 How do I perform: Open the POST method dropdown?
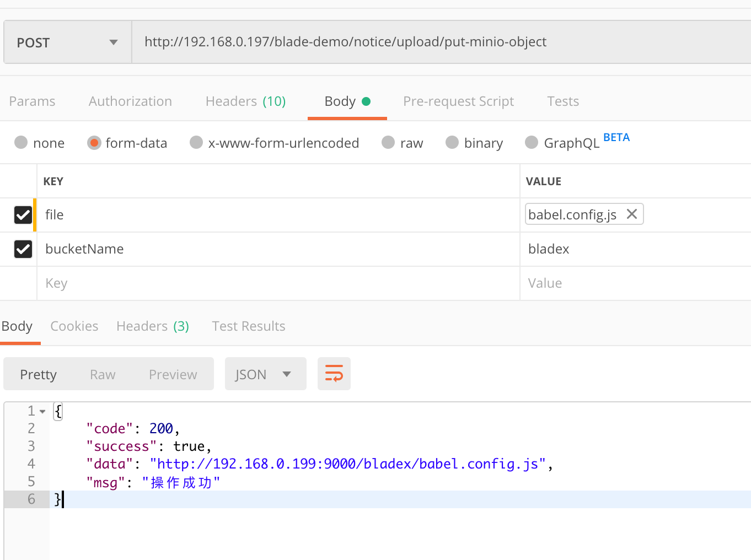click(68, 42)
